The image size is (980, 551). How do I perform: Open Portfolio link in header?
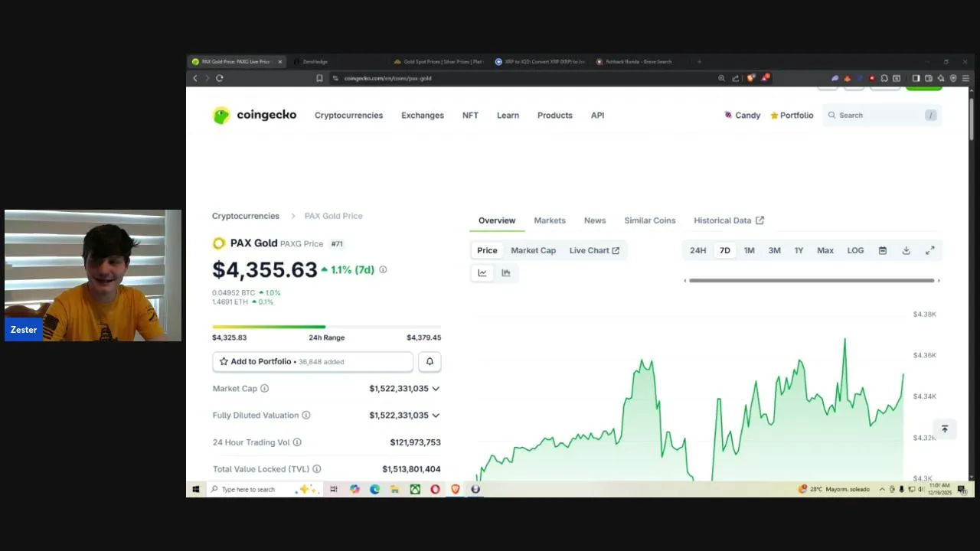point(792,116)
